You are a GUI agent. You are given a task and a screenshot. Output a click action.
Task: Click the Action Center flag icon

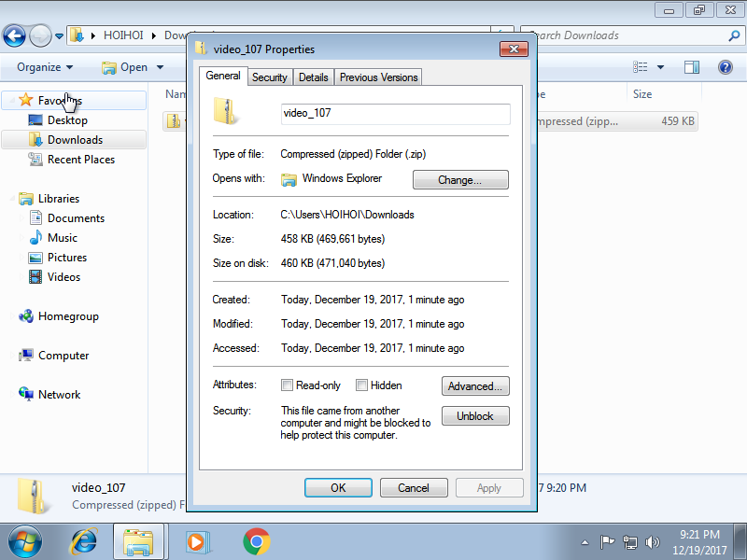[x=606, y=542]
